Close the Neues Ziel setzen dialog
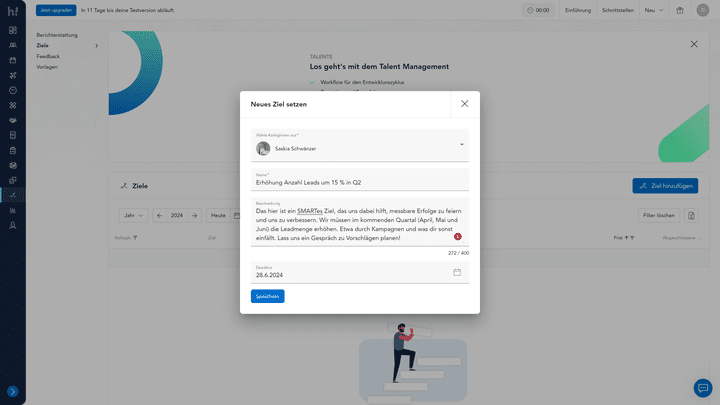 (x=465, y=104)
